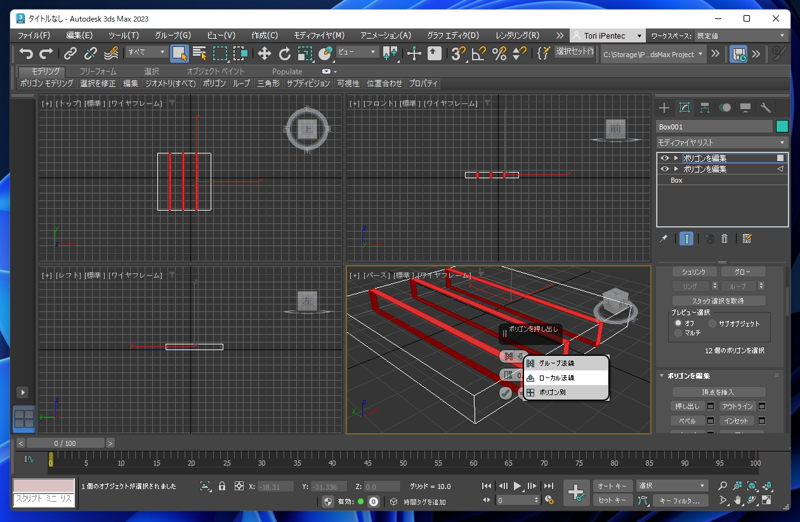Open the Utilities wrench panel tab

[765, 108]
